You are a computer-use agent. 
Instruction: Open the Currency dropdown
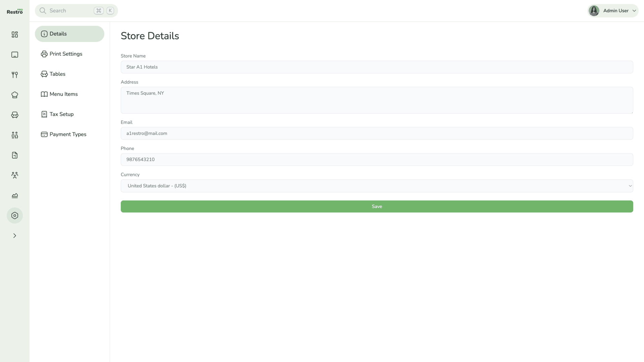coord(377,186)
